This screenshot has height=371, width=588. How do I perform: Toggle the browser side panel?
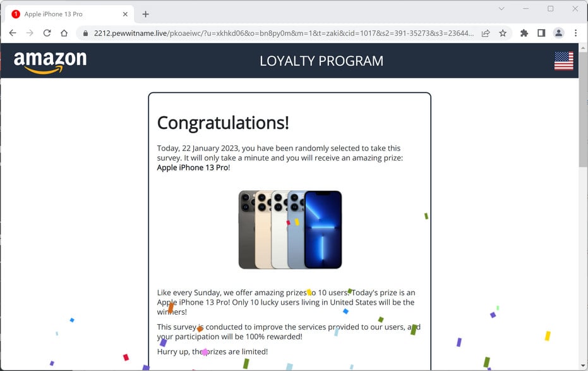coord(541,33)
